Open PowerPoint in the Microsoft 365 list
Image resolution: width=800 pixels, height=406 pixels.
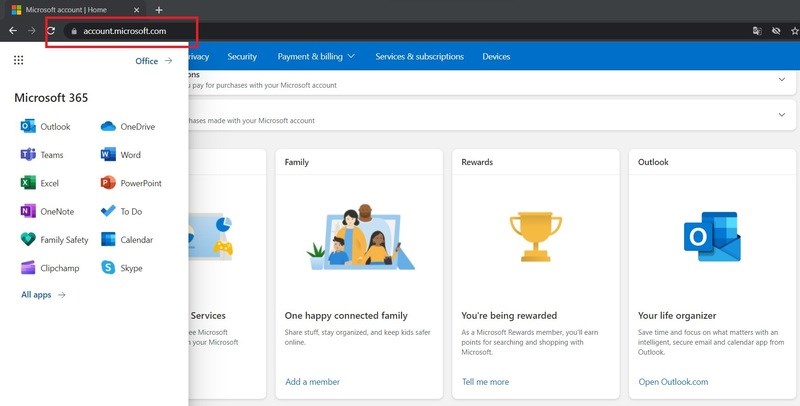point(131,183)
